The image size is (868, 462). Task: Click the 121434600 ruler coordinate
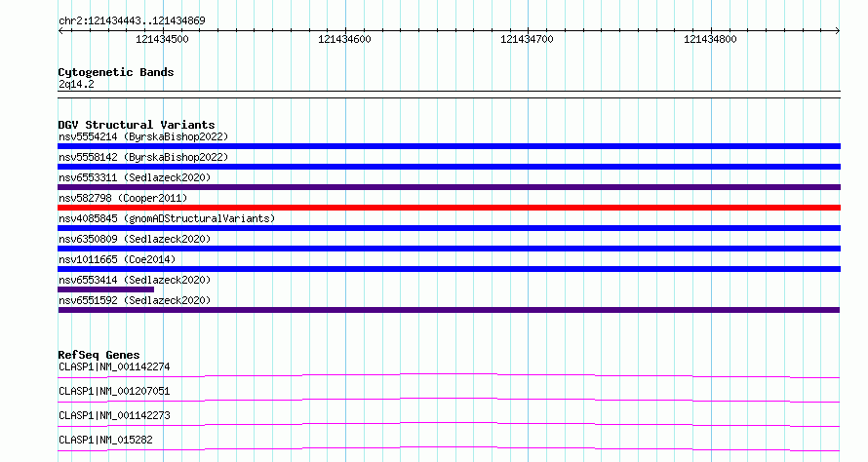pyautogui.click(x=344, y=39)
